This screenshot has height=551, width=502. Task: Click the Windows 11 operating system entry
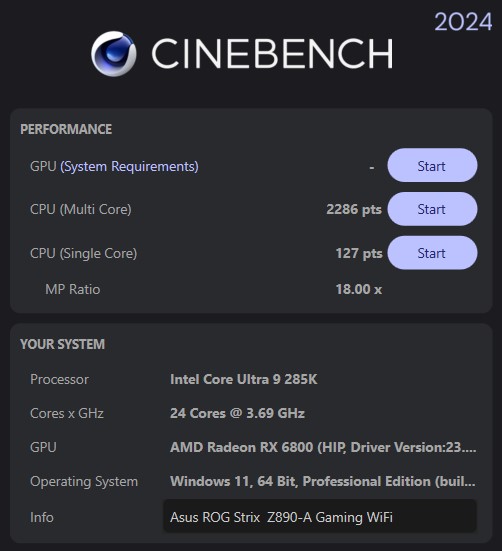click(322, 481)
